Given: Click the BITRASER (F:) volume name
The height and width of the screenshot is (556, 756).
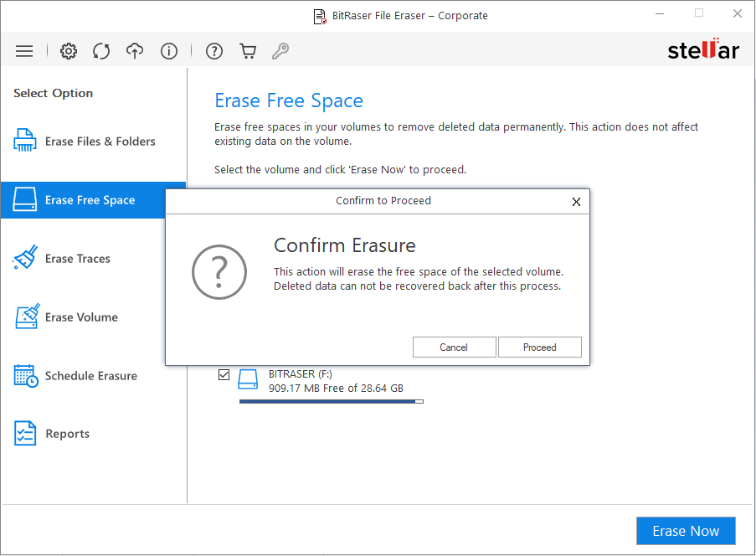Looking at the screenshot, I should 301,374.
